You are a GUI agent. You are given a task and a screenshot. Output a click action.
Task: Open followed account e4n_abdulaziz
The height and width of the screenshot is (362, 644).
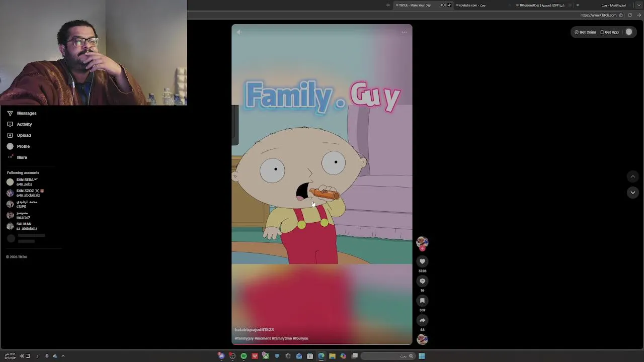click(25, 193)
